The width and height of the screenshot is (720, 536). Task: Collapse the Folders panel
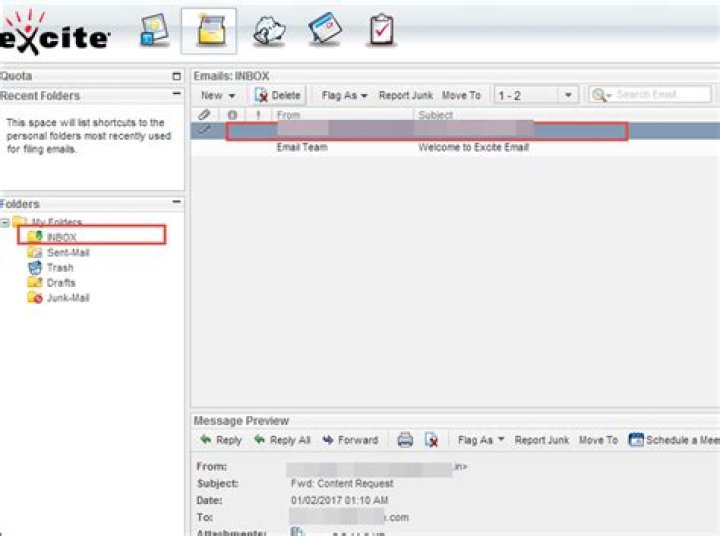click(177, 203)
